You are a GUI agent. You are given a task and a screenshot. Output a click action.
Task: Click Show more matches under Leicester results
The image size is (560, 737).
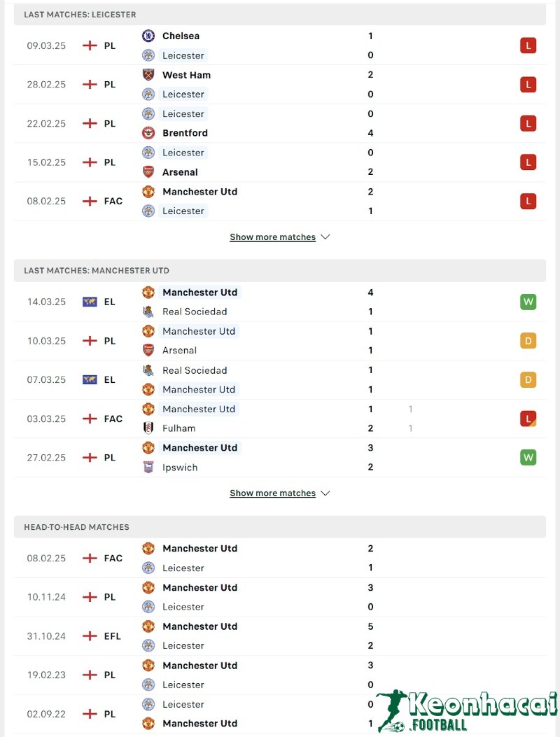[273, 237]
